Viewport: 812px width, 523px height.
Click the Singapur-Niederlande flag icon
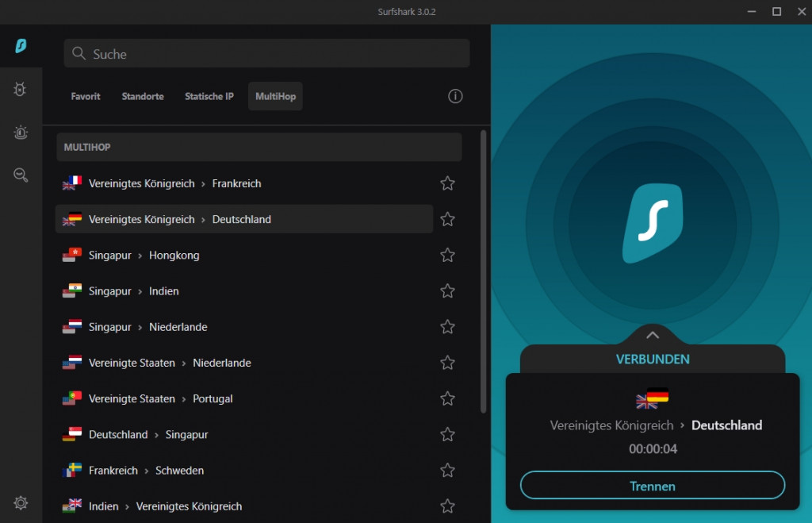72,326
